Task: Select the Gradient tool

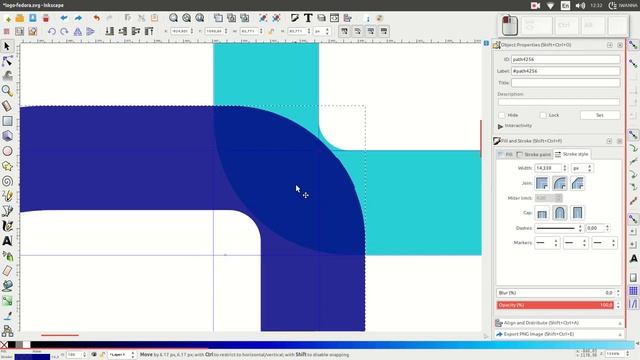Action: coord(7,301)
